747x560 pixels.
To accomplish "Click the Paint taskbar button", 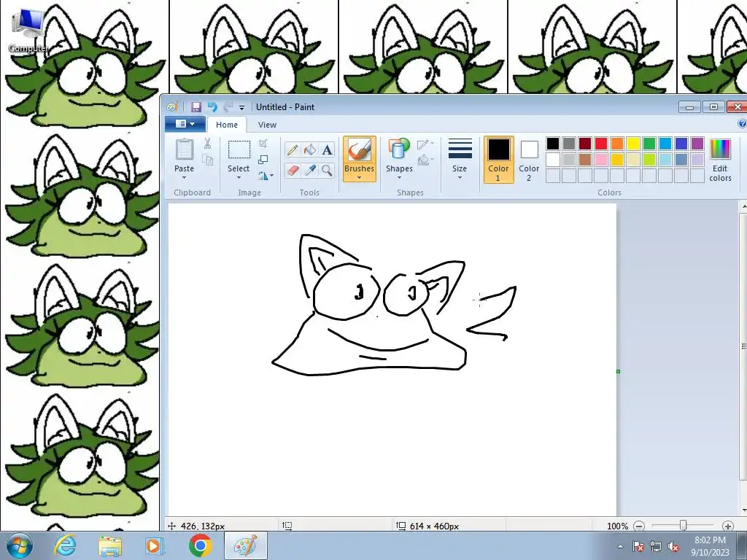I will click(x=246, y=545).
